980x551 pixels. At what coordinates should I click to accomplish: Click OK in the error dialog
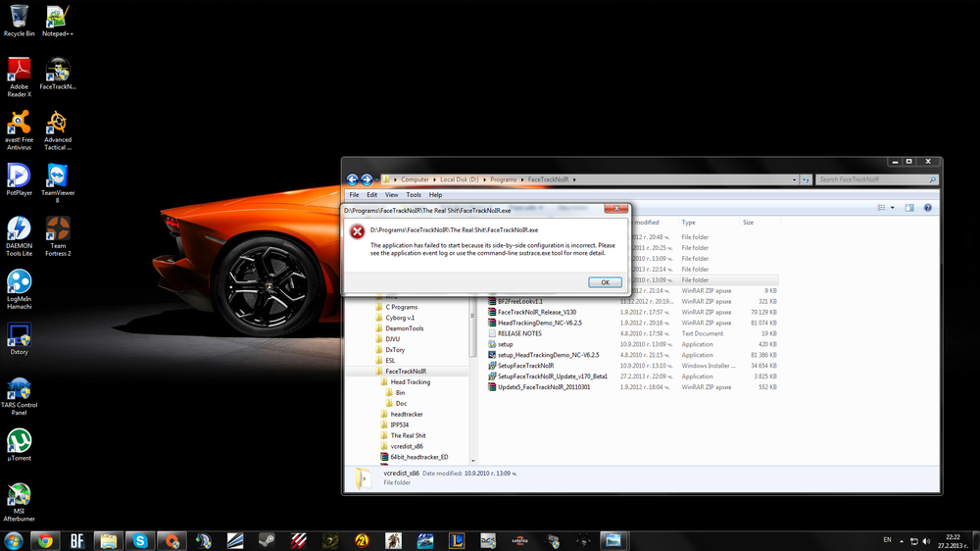(605, 282)
